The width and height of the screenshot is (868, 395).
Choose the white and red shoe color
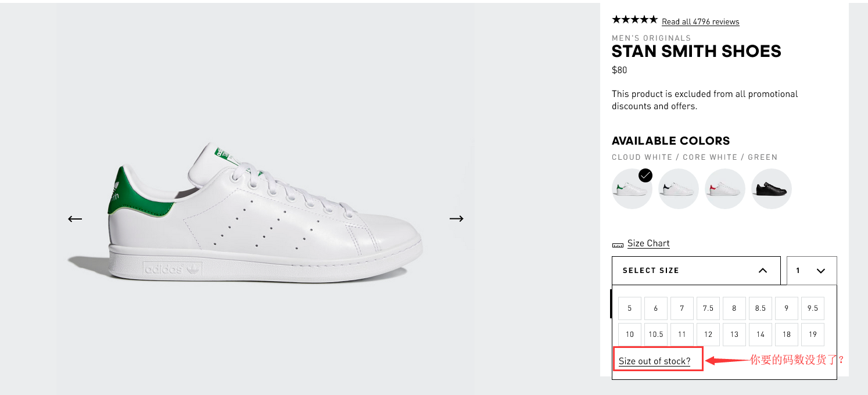click(x=725, y=189)
